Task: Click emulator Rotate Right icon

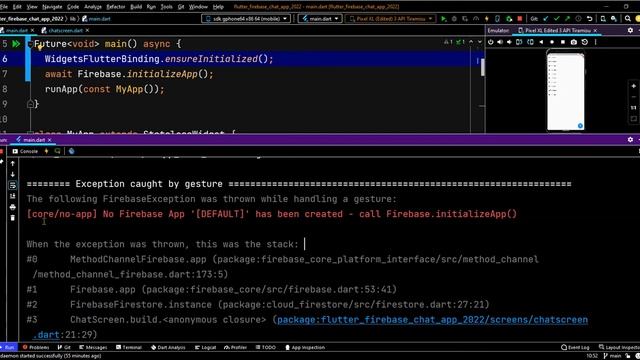Action: coord(530,42)
